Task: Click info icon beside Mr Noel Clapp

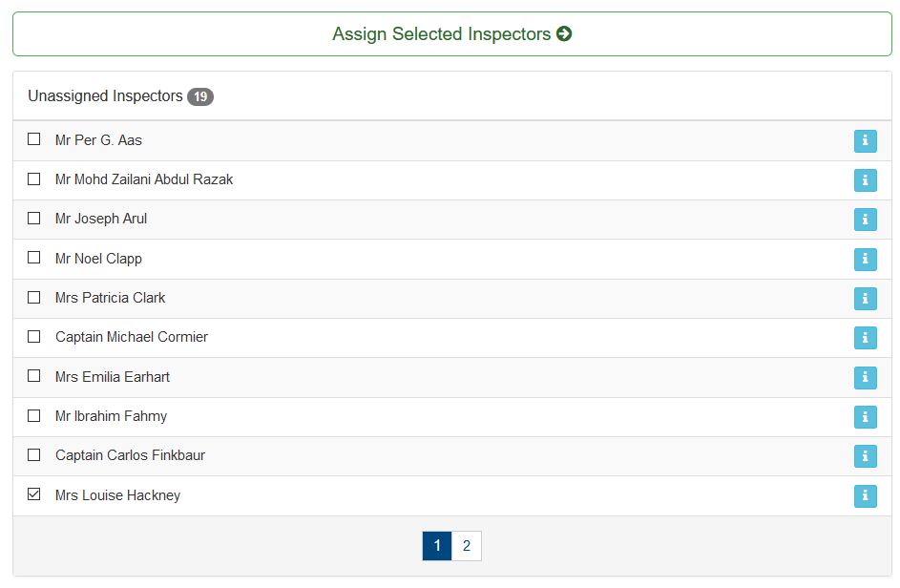Action: tap(865, 259)
